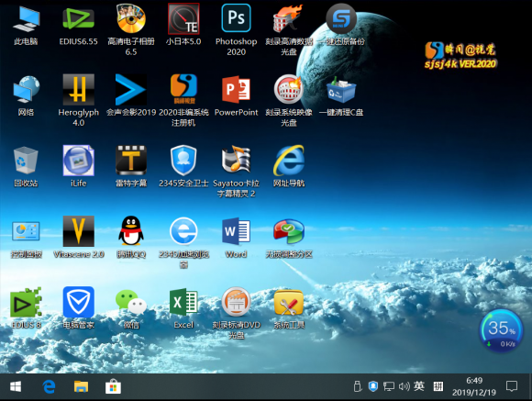Launch Edge from the taskbar

49,386
